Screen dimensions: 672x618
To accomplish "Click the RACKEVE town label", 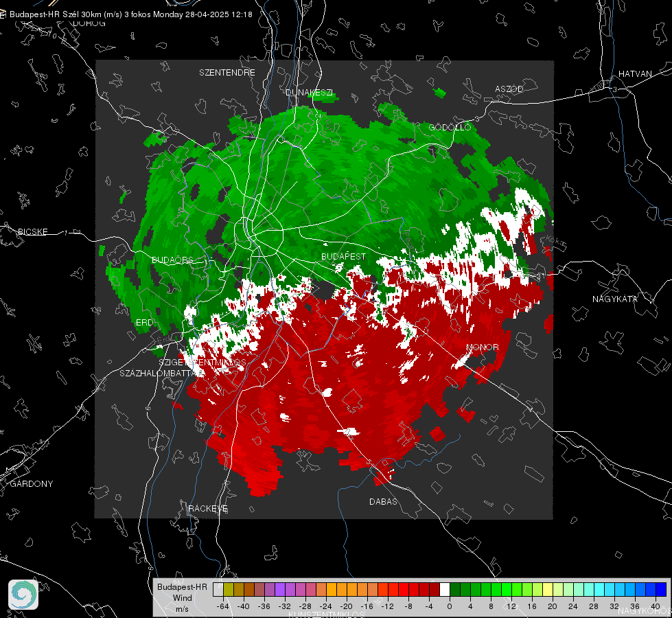I will 208,509.
